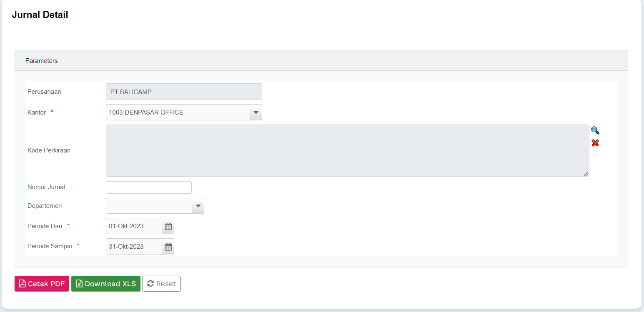Focus the Nomor Jurnal input field
Screen dimensions: 644x312
[x=149, y=187]
